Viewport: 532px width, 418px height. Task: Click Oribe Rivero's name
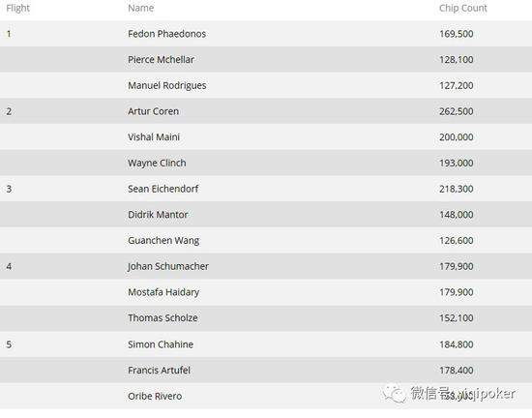click(x=155, y=396)
